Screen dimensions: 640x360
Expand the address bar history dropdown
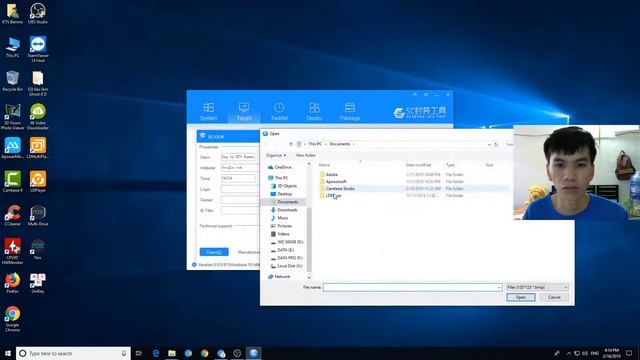pos(489,144)
